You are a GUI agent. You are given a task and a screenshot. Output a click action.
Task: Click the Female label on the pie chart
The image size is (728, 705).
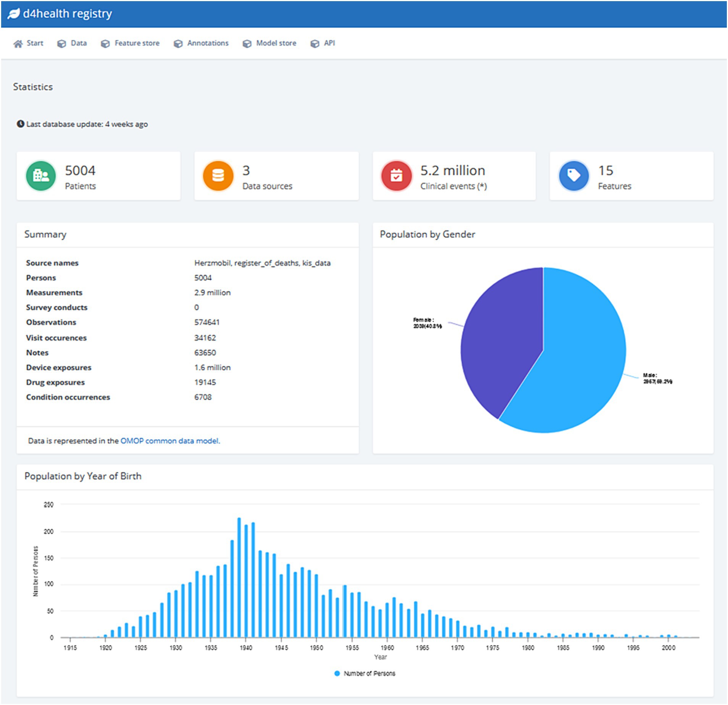427,323
